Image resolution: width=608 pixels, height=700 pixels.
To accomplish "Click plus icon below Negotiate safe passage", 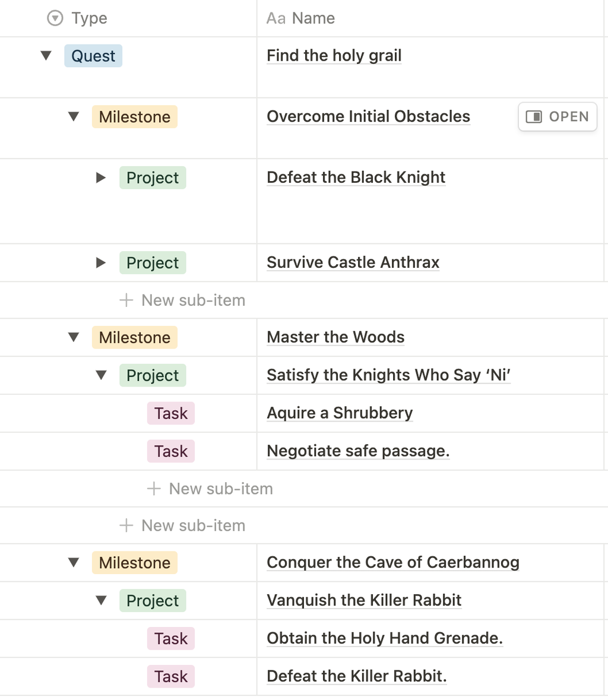I will (154, 489).
